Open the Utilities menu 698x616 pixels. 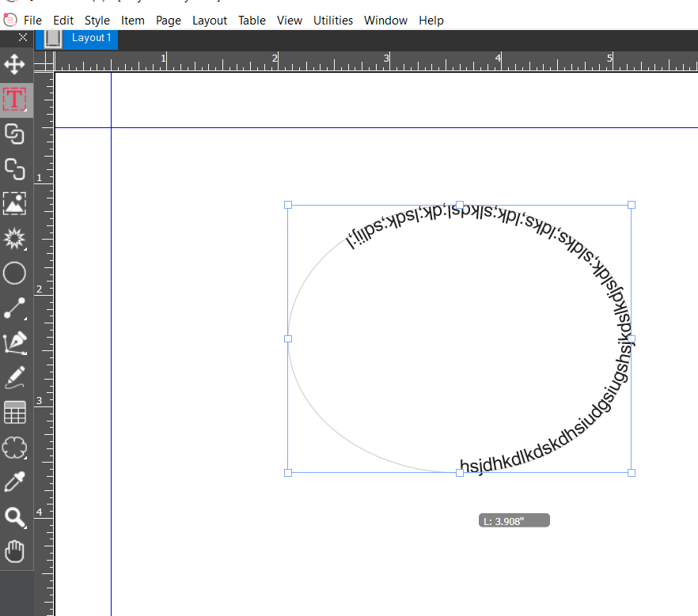tap(333, 20)
